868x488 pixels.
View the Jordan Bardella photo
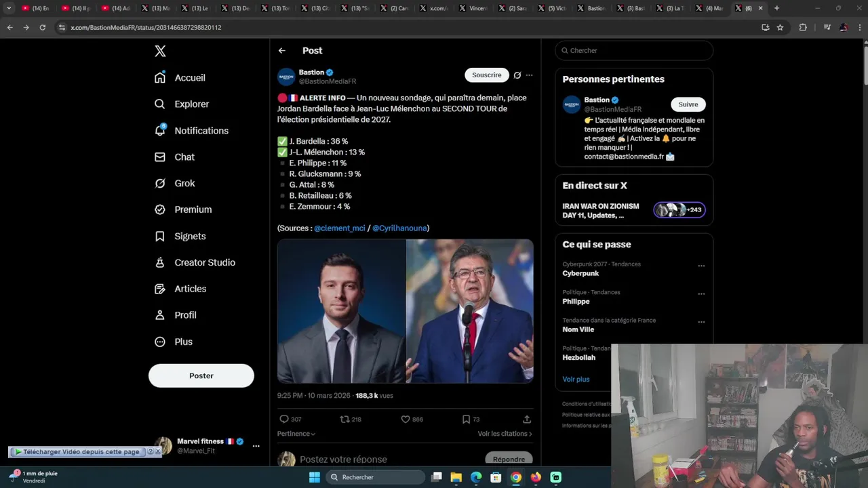pyautogui.click(x=341, y=311)
